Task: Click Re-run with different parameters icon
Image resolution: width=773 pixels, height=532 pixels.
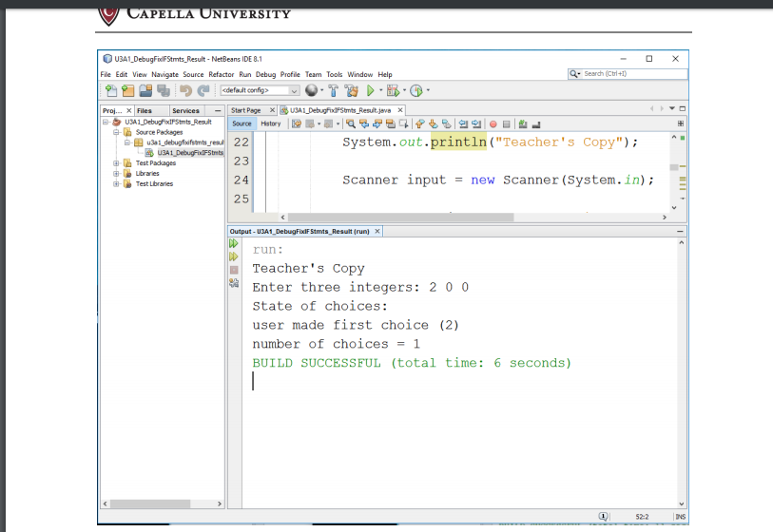Action: coord(234,256)
